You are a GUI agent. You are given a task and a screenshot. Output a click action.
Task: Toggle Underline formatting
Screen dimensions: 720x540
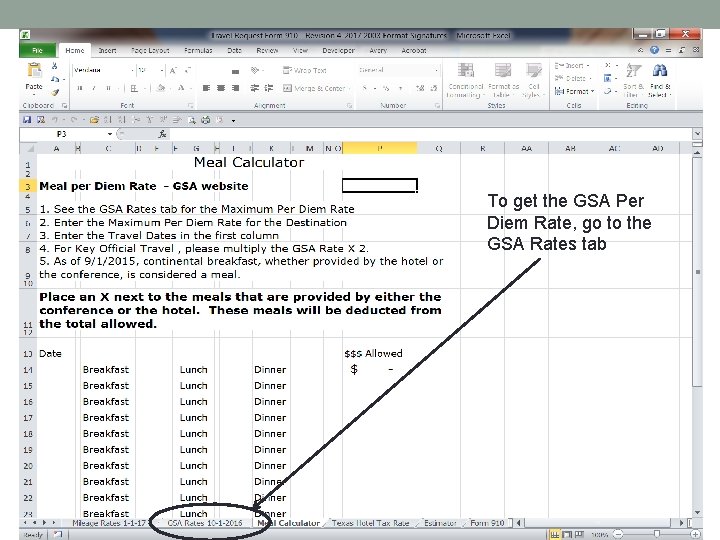coord(108,88)
